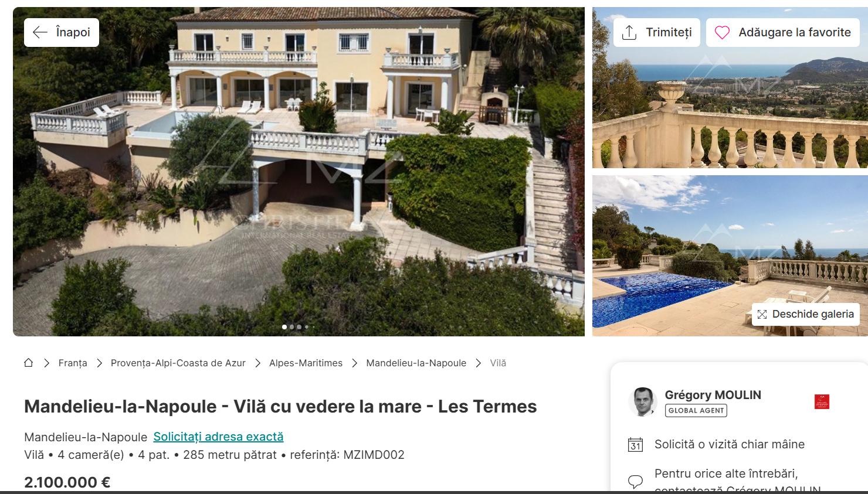Click the home icon in breadcrumb
The width and height of the screenshot is (868, 494).
point(28,363)
